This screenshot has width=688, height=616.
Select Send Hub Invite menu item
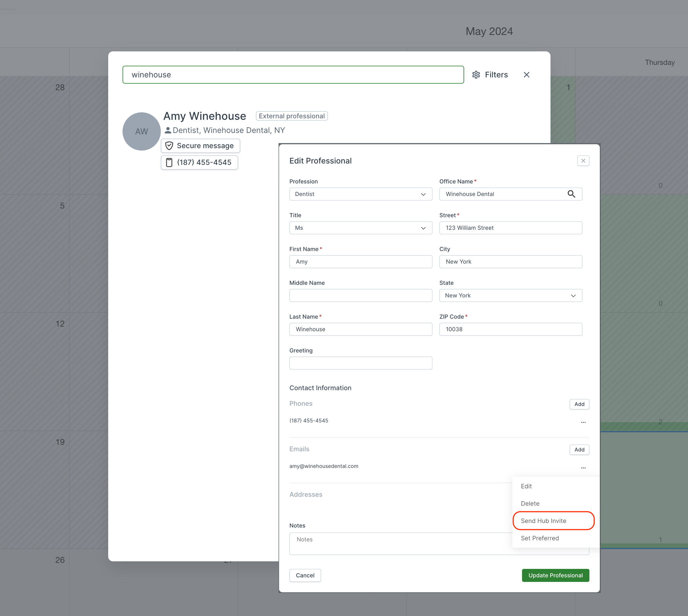[543, 521]
